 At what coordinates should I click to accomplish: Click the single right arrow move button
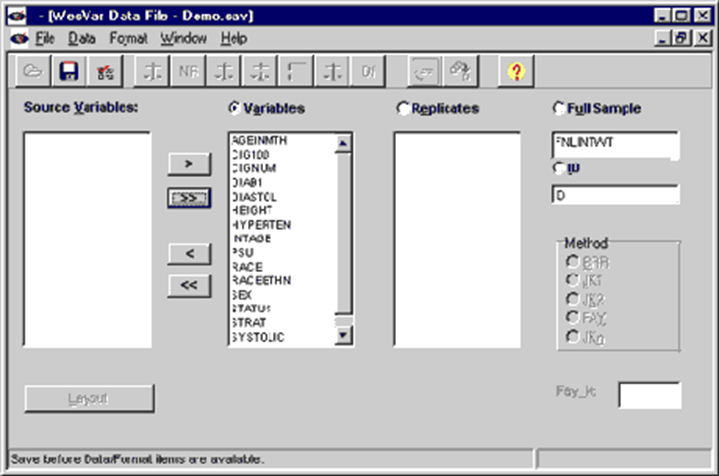pos(189,164)
